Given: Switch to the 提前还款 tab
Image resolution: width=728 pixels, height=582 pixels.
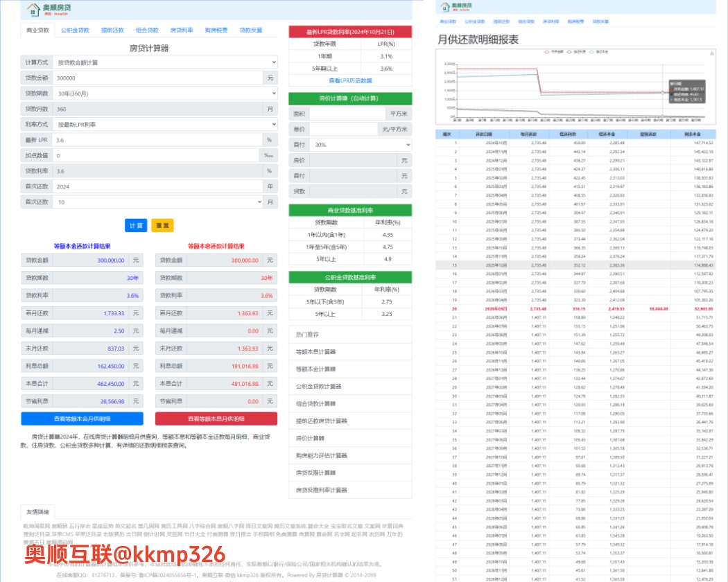Looking at the screenshot, I should point(112,30).
